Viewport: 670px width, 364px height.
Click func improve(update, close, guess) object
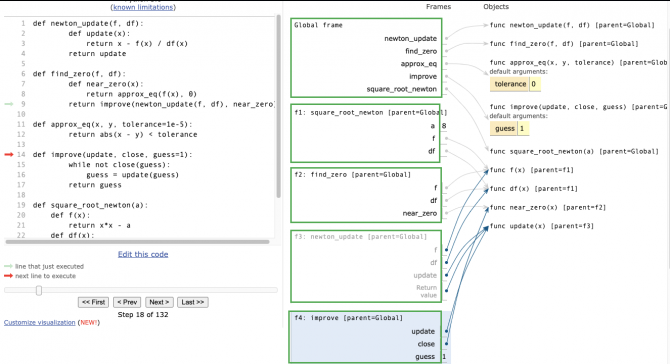click(x=579, y=107)
